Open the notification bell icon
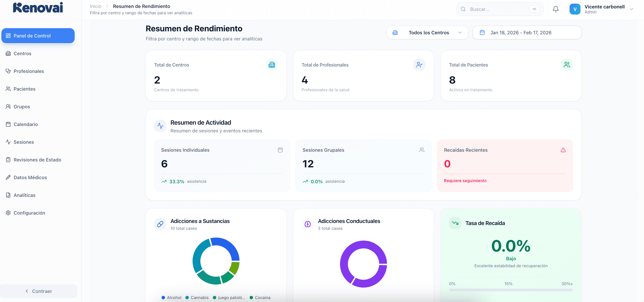 (556, 9)
